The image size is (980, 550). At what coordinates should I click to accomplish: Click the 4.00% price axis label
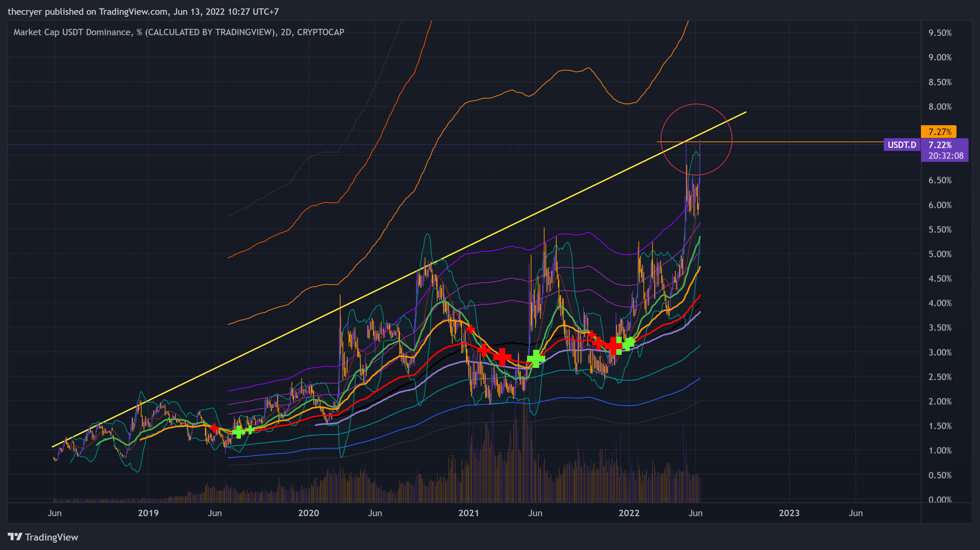[x=940, y=303]
